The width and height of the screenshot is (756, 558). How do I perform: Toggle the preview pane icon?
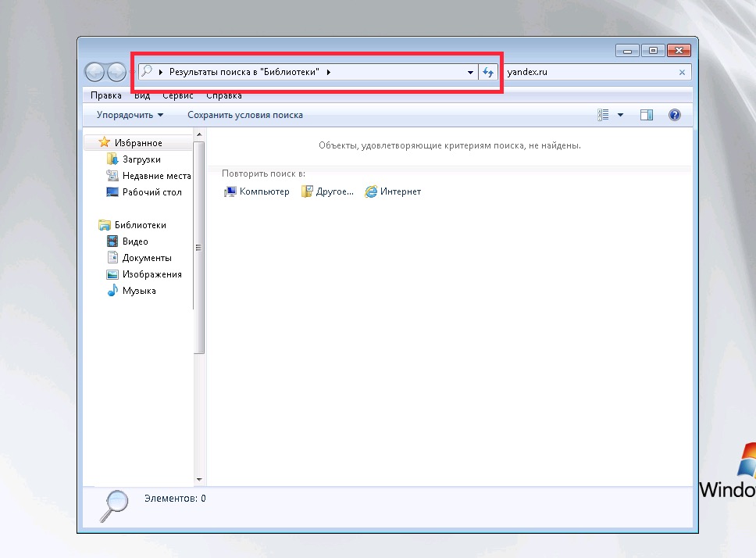[647, 115]
